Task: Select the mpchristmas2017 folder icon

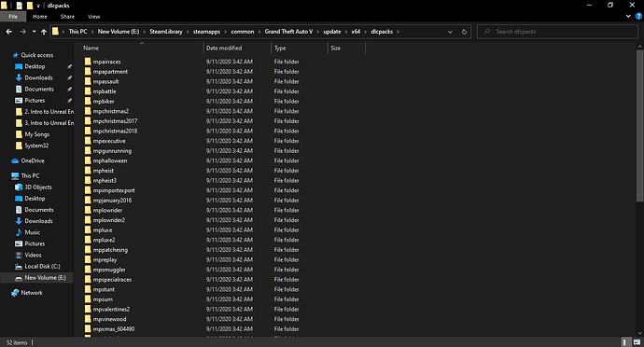Action: pyautogui.click(x=88, y=120)
